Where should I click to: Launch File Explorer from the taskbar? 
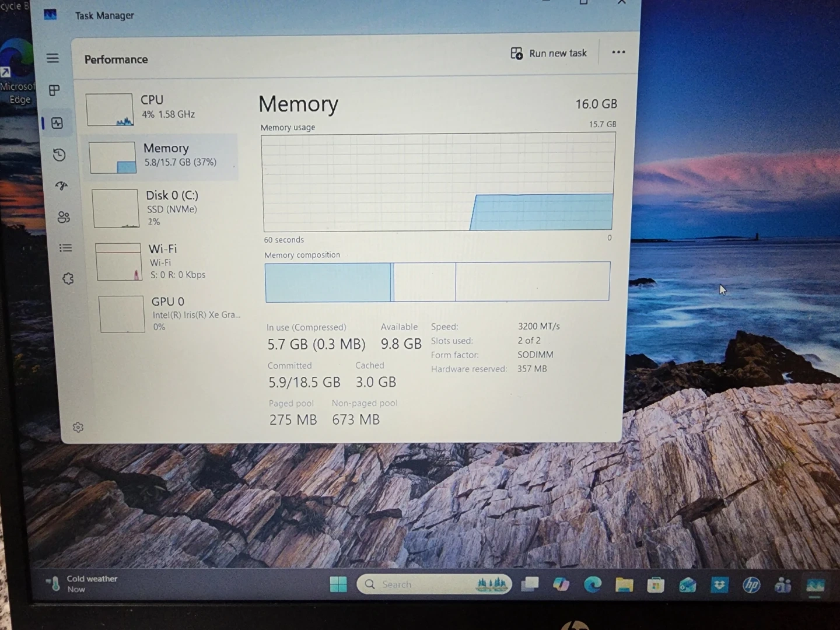[x=624, y=584]
